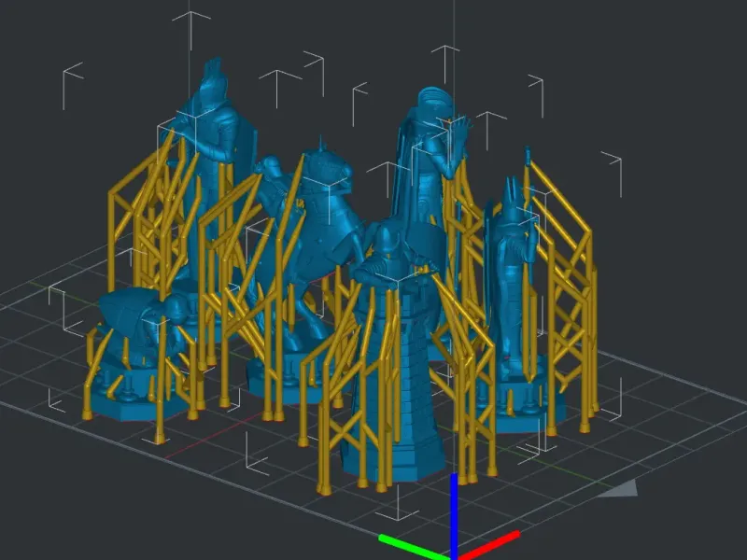Viewport: 747px width, 560px height.
Task: Click the red axis of the gizmo
Action: point(489,545)
